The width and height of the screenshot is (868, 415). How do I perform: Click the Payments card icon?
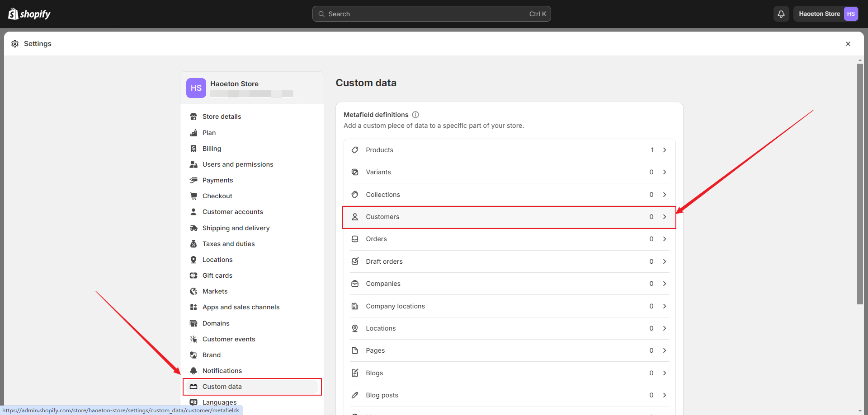(x=193, y=180)
